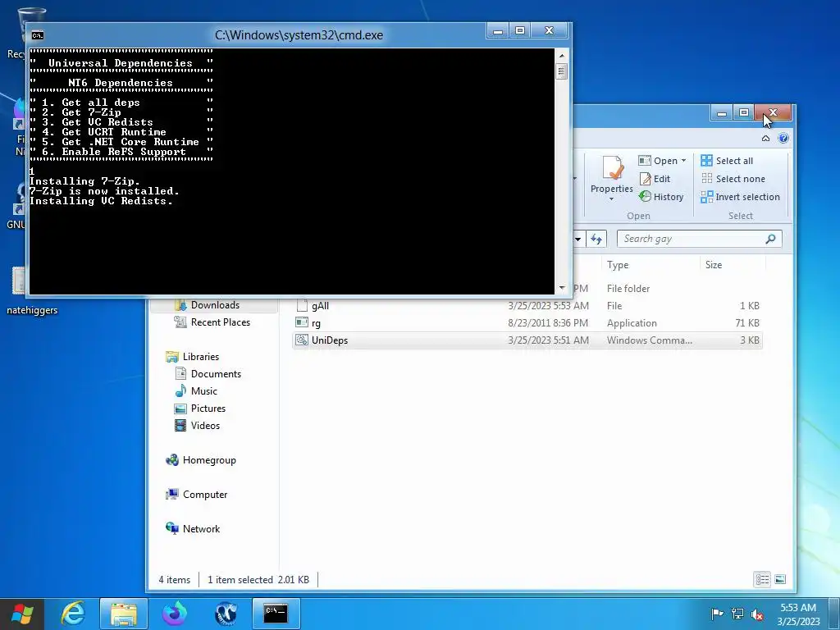Click the rg application icon
840x630 pixels.
pos(302,322)
